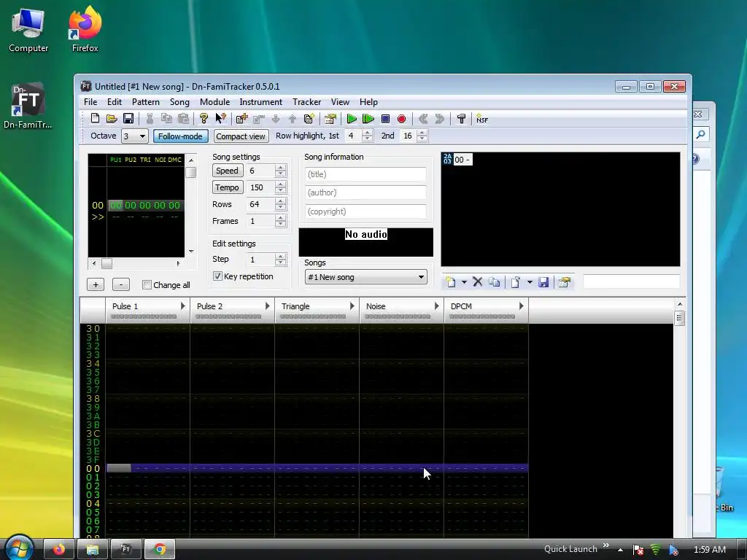Open the Songs dropdown list
747x560 pixels.
point(366,277)
